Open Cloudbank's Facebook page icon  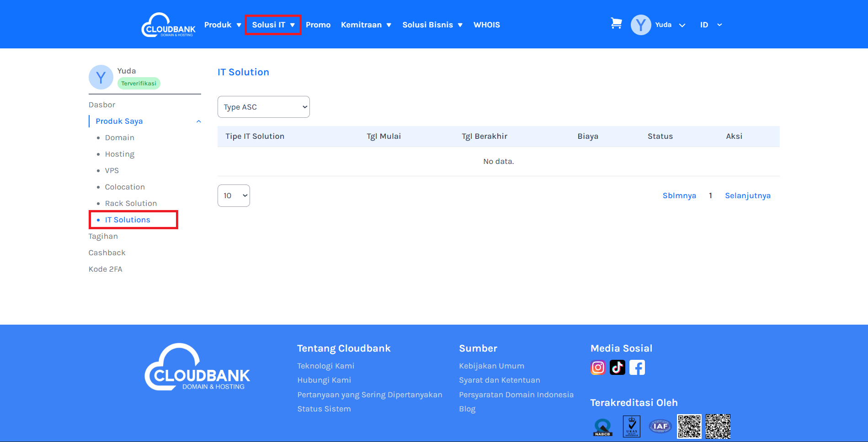pyautogui.click(x=637, y=368)
